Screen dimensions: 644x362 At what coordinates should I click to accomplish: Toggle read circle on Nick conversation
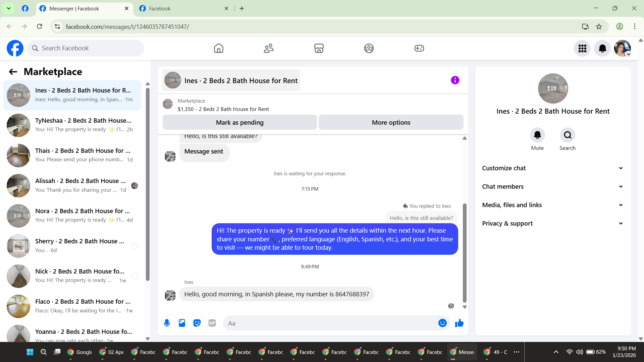pos(135,276)
